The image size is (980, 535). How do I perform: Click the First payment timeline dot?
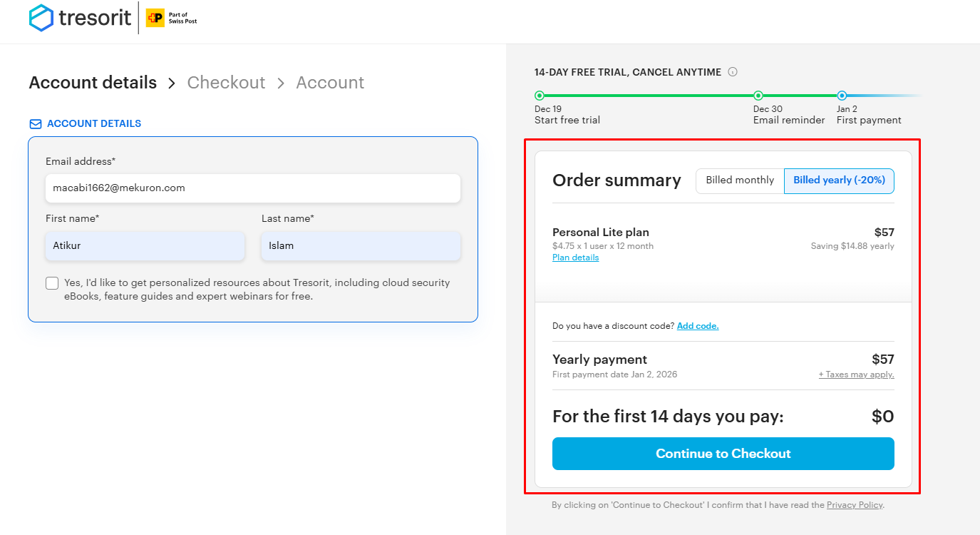[x=842, y=96]
